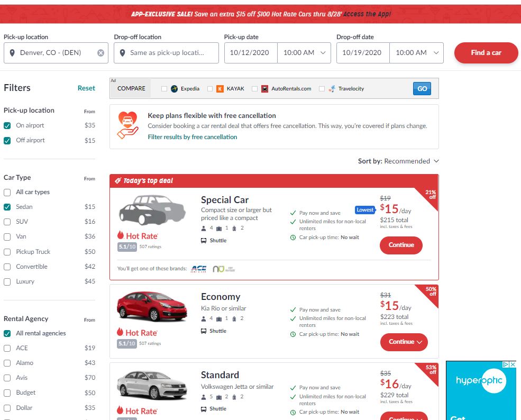Click the AutoRentals.com logo icon
This screenshot has width=521, height=420.
tap(264, 89)
